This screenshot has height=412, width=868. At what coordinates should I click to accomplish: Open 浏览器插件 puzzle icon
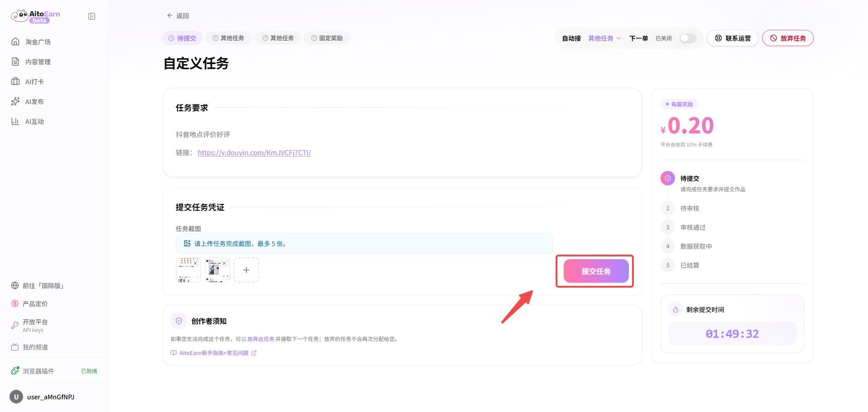[15, 371]
